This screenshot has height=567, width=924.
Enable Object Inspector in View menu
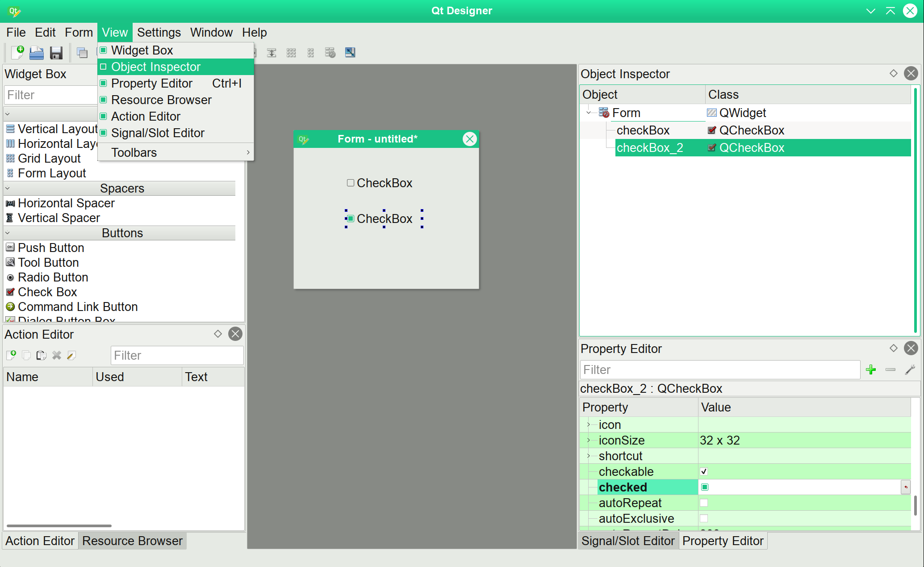point(155,67)
